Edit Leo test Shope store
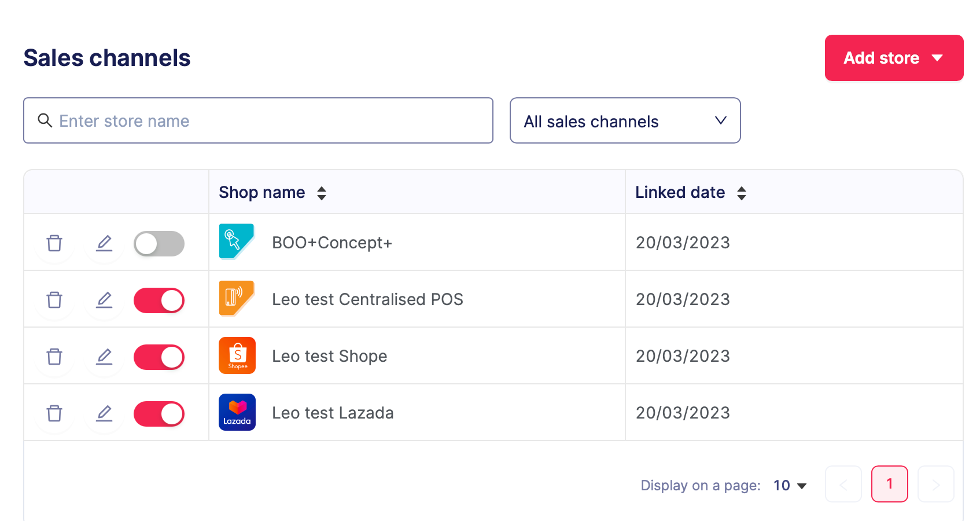This screenshot has width=980, height=521. point(104,357)
